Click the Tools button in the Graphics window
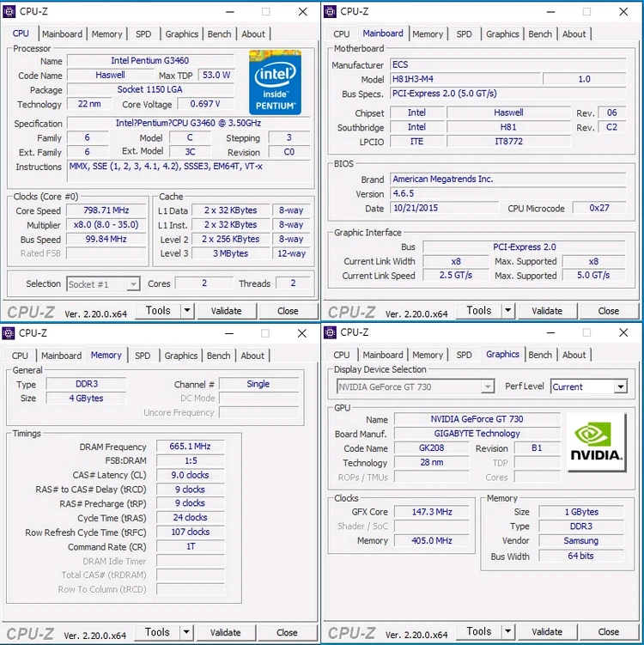Screen dimensions: 644x645 [x=478, y=631]
